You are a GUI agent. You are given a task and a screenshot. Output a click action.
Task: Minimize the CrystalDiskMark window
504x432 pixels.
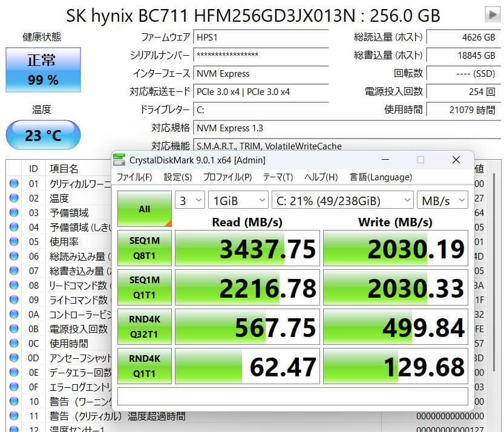[x=385, y=160]
